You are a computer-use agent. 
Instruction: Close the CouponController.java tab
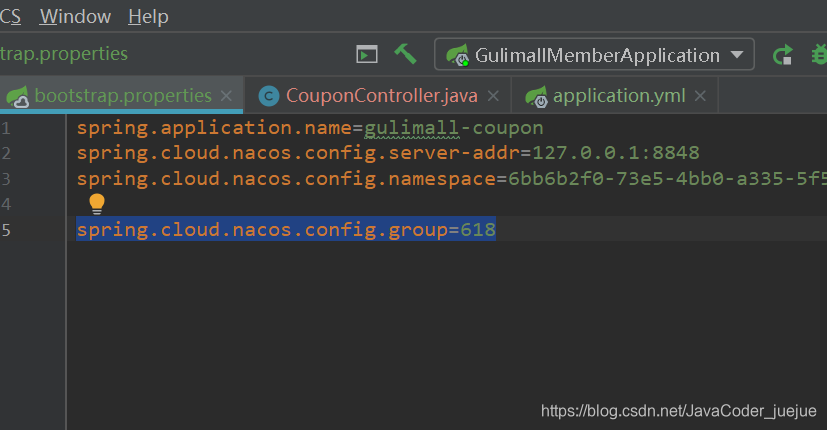click(493, 96)
